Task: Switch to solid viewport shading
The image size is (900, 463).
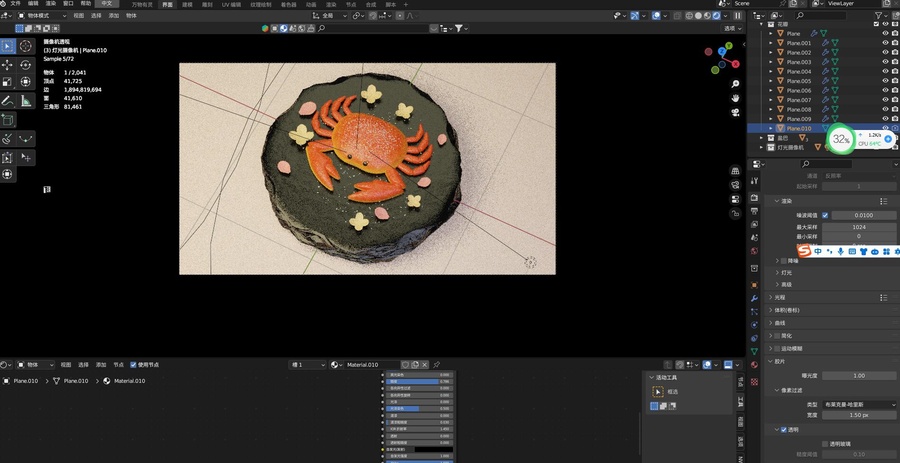Action: point(699,16)
